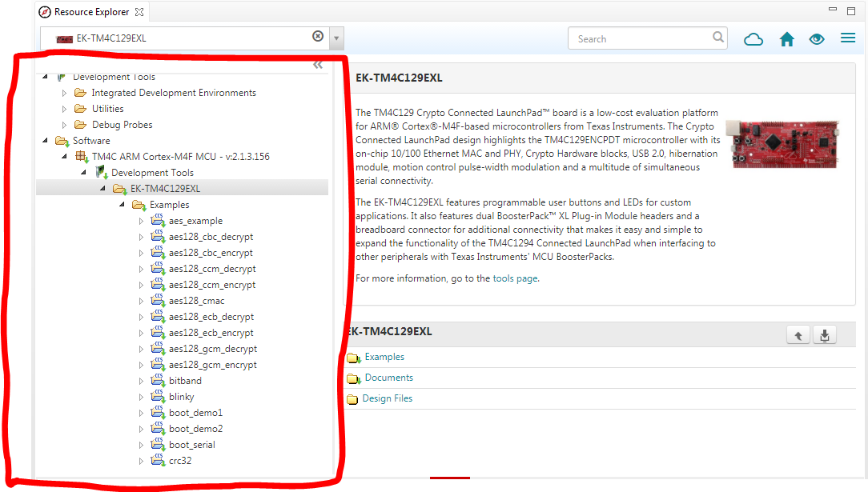Maximize the Resource Explorer view
The height and width of the screenshot is (492, 868).
(x=851, y=10)
